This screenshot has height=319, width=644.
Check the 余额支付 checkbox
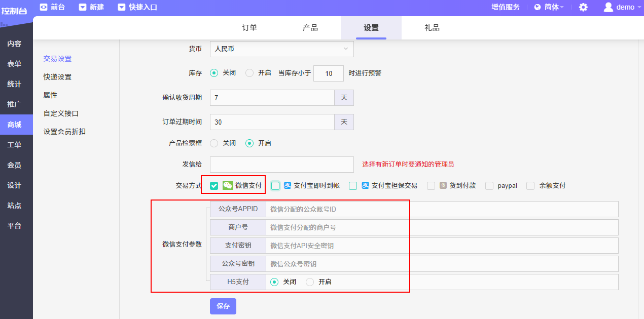pos(530,186)
